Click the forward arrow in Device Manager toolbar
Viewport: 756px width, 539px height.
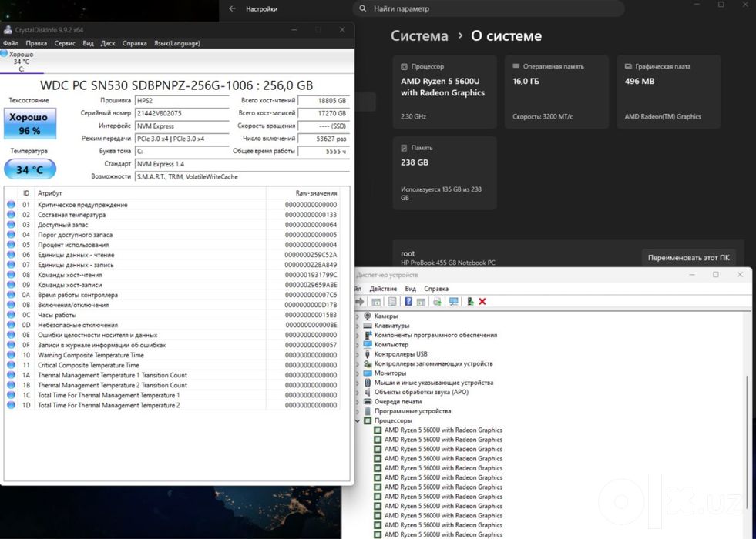(360, 302)
